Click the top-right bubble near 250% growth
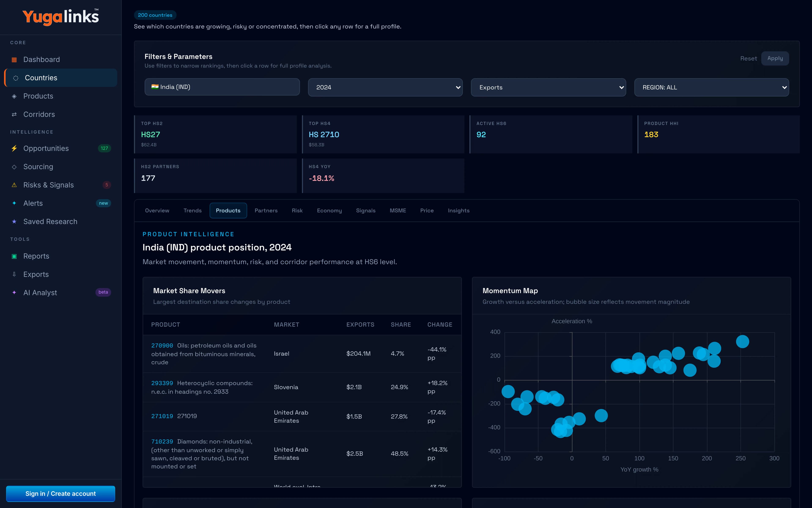Screen dimensions: 812x508 [x=743, y=342]
